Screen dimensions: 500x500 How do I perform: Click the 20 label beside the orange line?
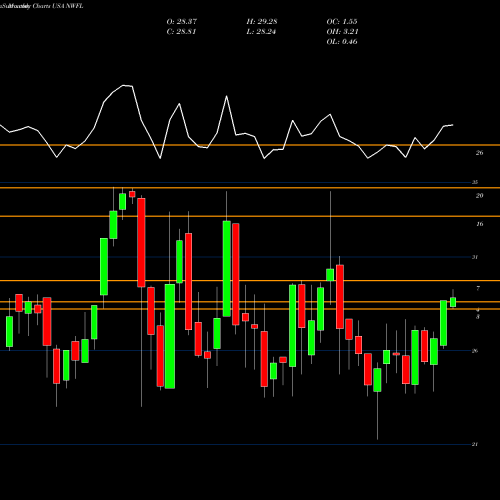pos(479,196)
